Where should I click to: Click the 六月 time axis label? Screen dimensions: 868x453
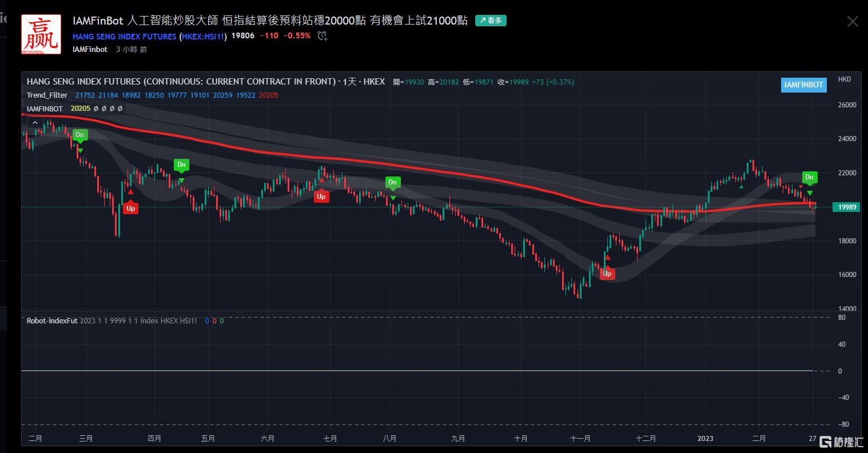[268, 439]
